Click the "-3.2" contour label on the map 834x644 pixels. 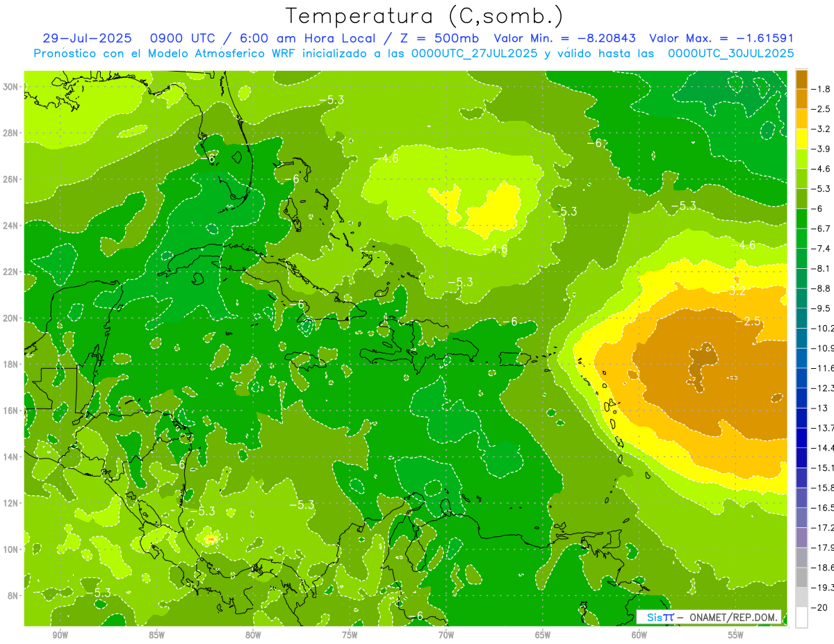coord(735,291)
